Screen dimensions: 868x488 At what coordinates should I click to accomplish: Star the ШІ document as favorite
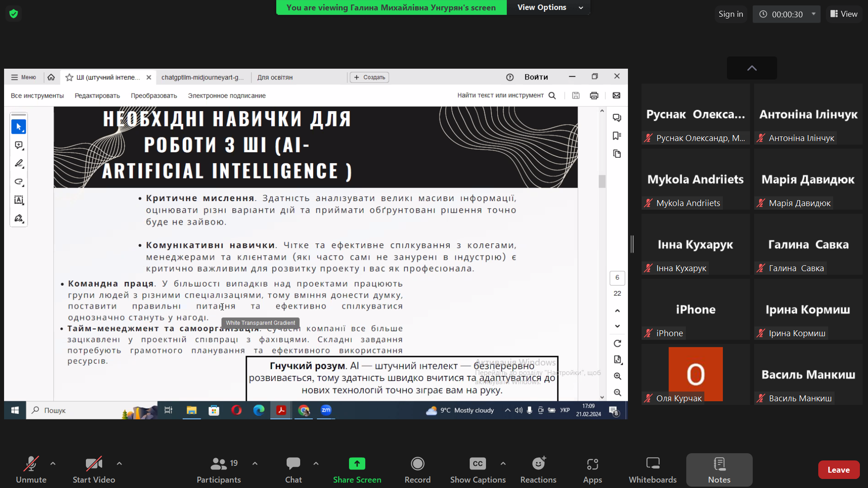pyautogui.click(x=69, y=77)
